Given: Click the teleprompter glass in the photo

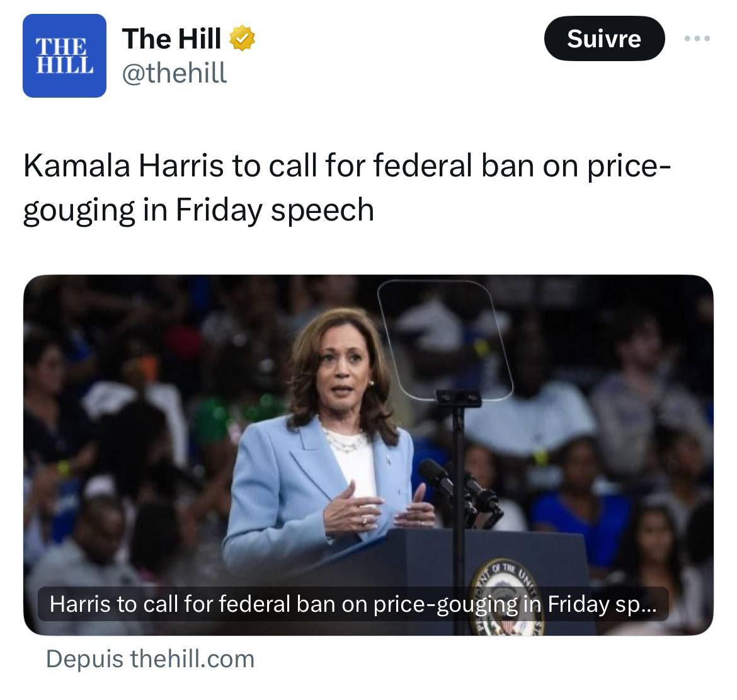Looking at the screenshot, I should [x=444, y=340].
